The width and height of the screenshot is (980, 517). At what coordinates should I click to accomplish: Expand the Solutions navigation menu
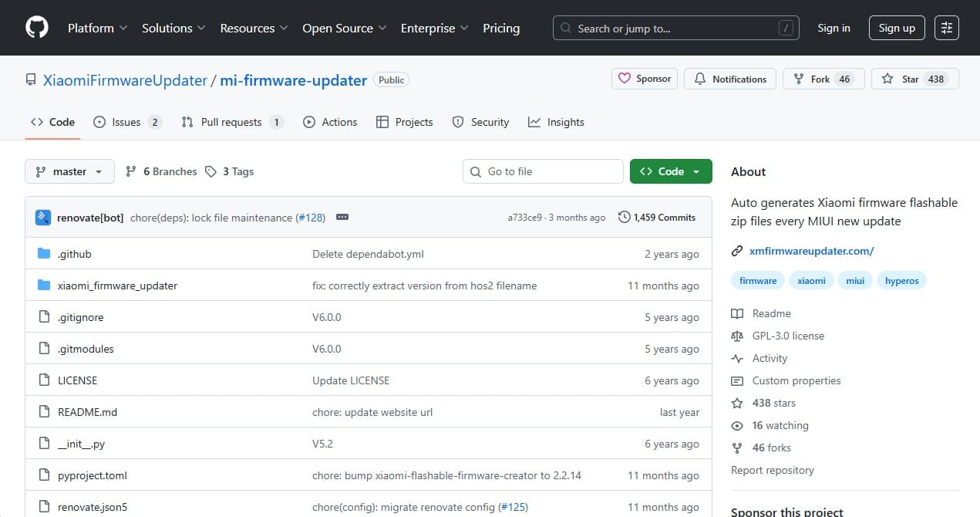pyautogui.click(x=173, y=28)
